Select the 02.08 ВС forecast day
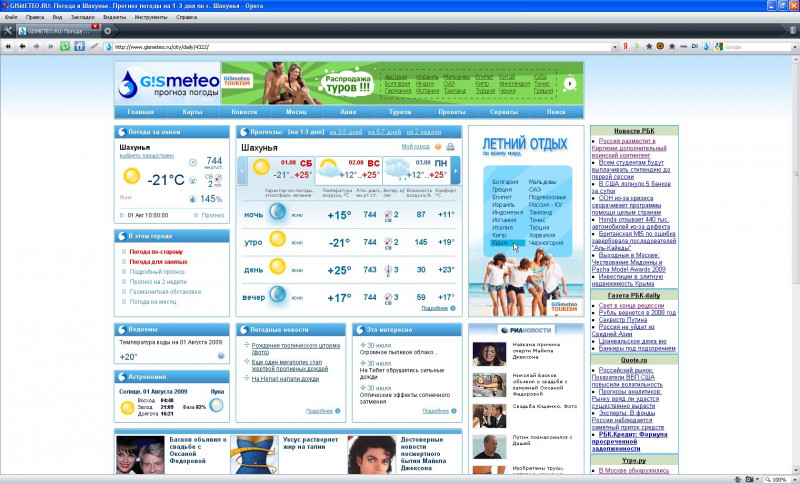 pyautogui.click(x=348, y=170)
